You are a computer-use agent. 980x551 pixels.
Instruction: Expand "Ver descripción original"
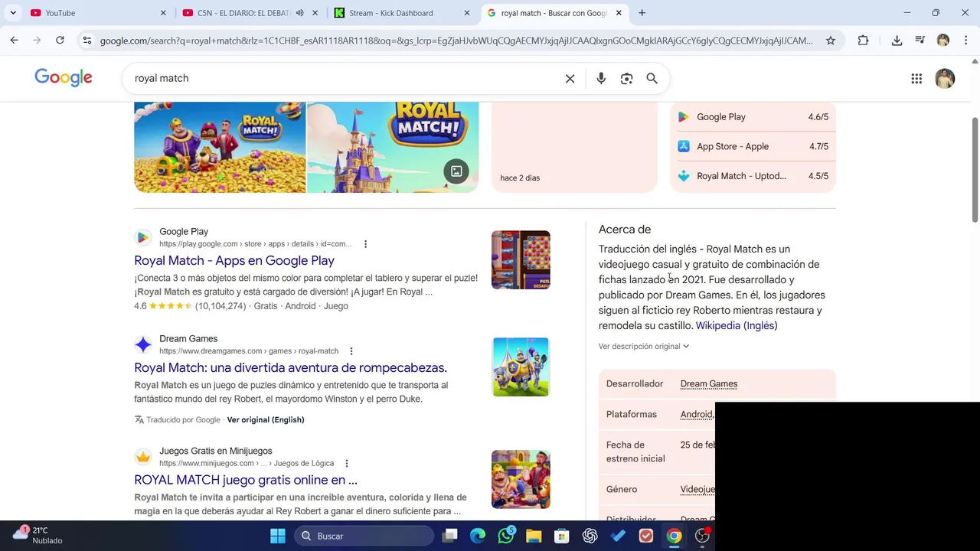click(644, 346)
